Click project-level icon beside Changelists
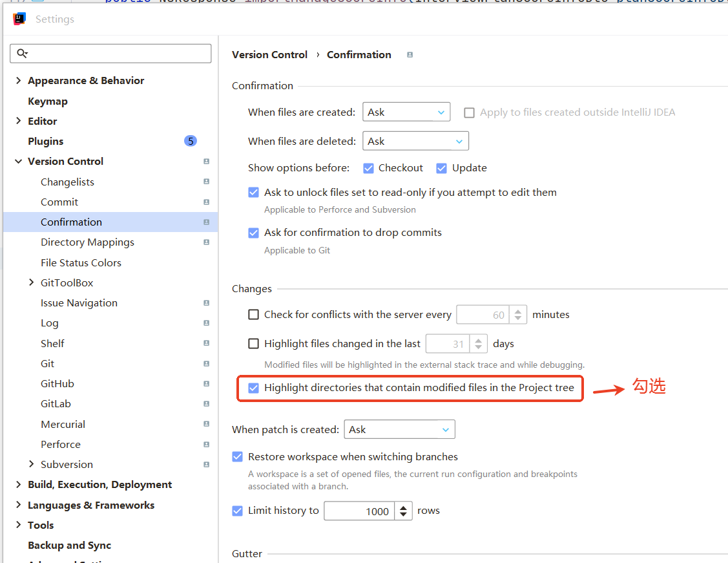This screenshot has width=728, height=563. click(x=207, y=182)
